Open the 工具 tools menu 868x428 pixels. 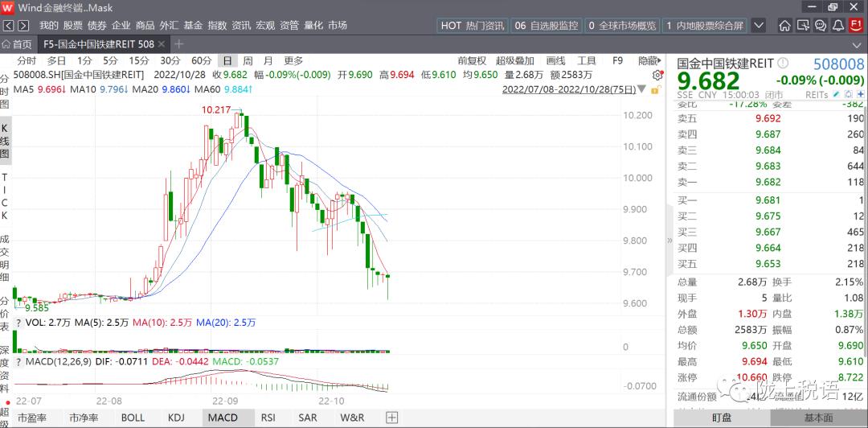click(586, 61)
